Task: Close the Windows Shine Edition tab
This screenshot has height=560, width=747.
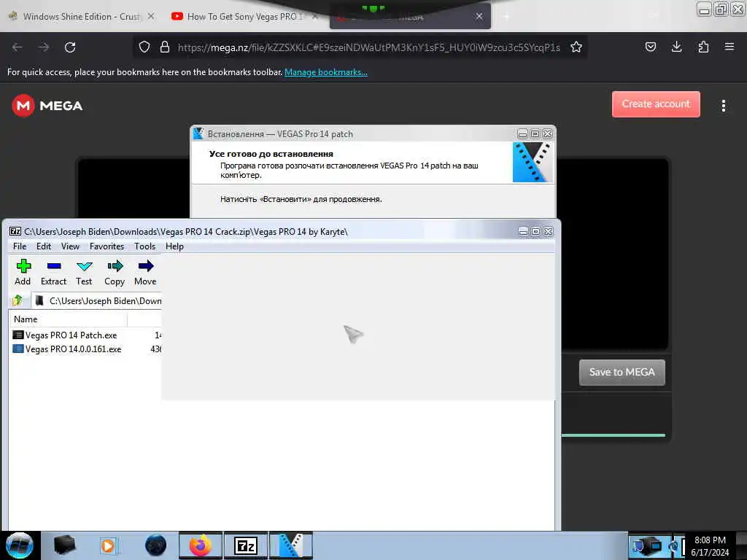Action: [151, 16]
